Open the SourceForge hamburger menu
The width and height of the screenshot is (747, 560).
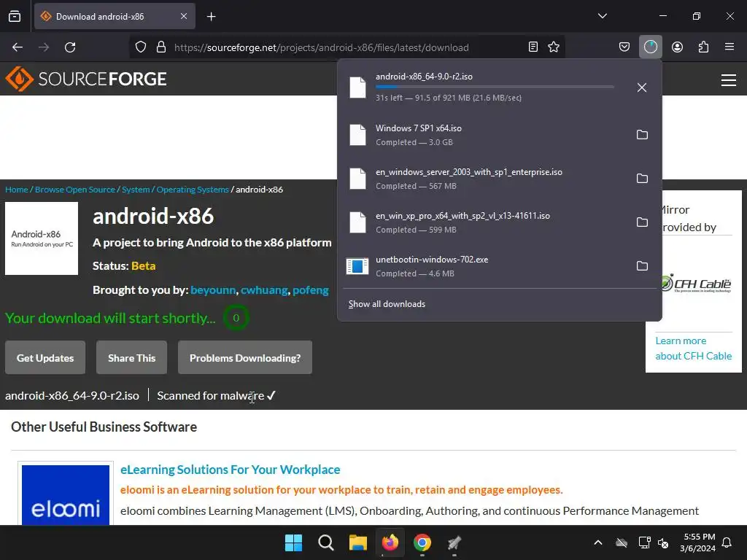tap(729, 80)
